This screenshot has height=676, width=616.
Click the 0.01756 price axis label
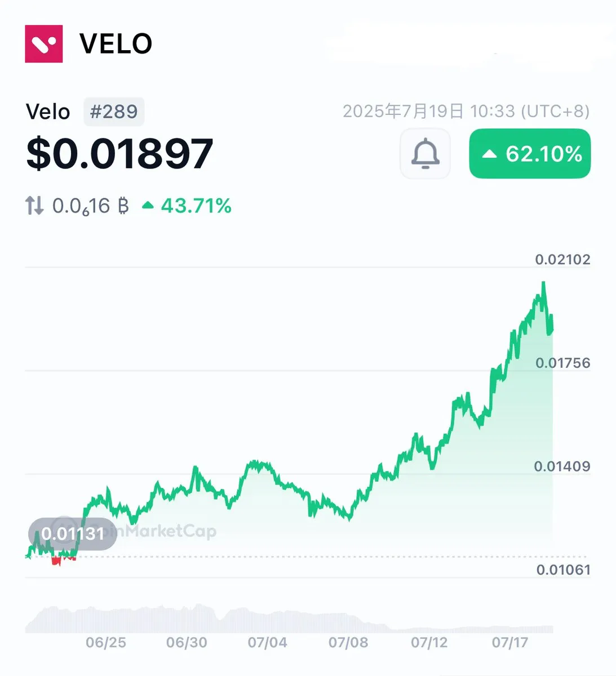point(562,363)
